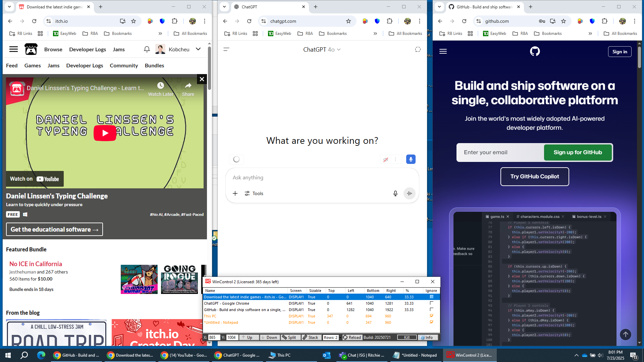Screen dimensions: 644x362
Task: Uncheck the Ignore checkbox for Untitled - Notepad
Action: 432,322
